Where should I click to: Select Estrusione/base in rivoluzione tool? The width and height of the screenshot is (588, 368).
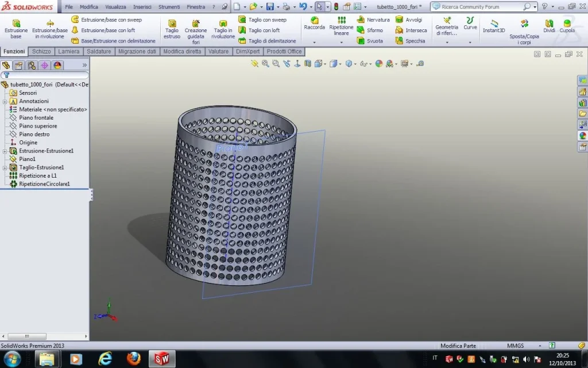point(50,29)
